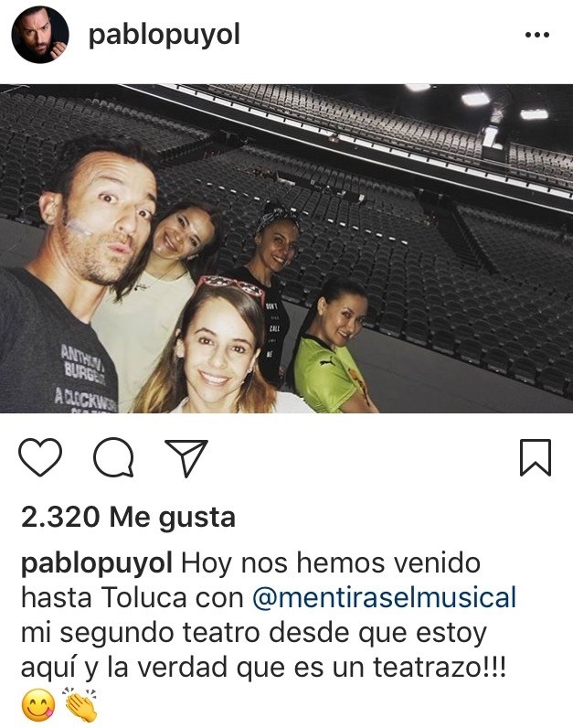Open the three-dot post options menu

pos(537,35)
